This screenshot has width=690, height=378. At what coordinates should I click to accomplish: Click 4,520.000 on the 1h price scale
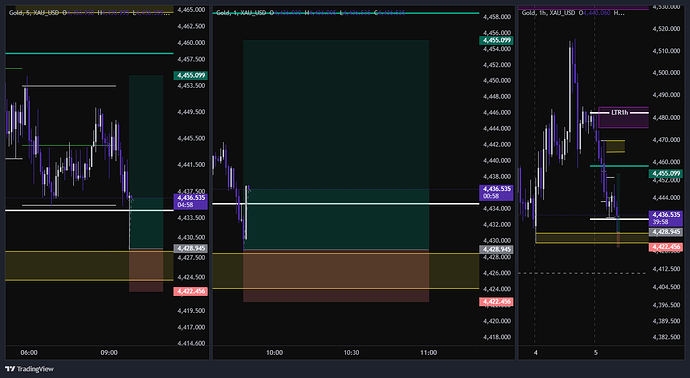pyautogui.click(x=666, y=29)
